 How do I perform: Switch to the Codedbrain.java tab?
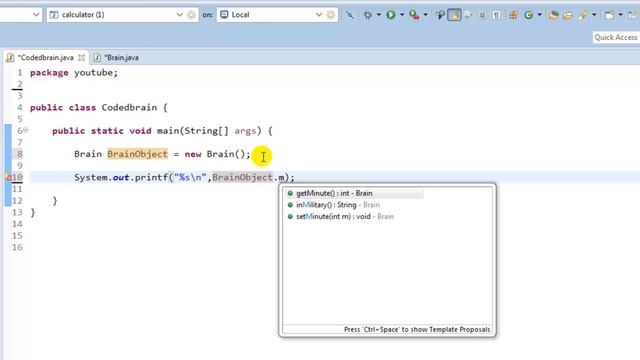(x=45, y=58)
